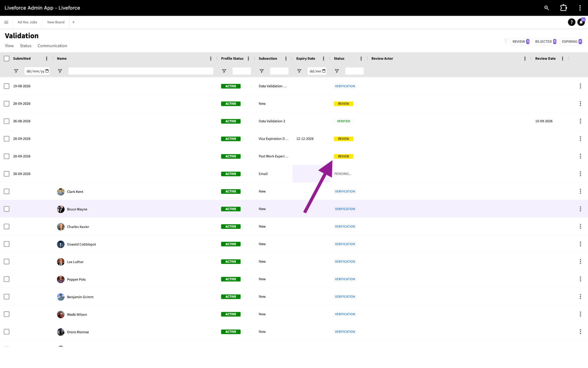The width and height of the screenshot is (588, 368).
Task: Click the Name filter text field
Action: pos(141,71)
